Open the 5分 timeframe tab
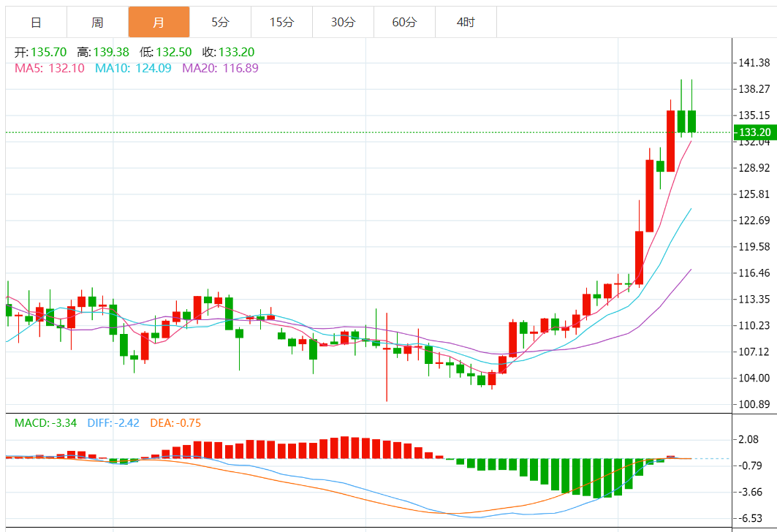This screenshot has width=777, height=532. 220,22
